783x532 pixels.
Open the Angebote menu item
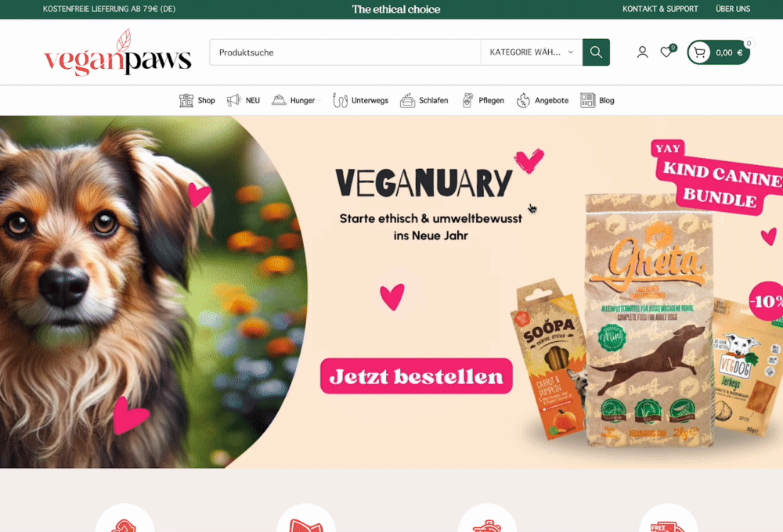click(x=551, y=100)
